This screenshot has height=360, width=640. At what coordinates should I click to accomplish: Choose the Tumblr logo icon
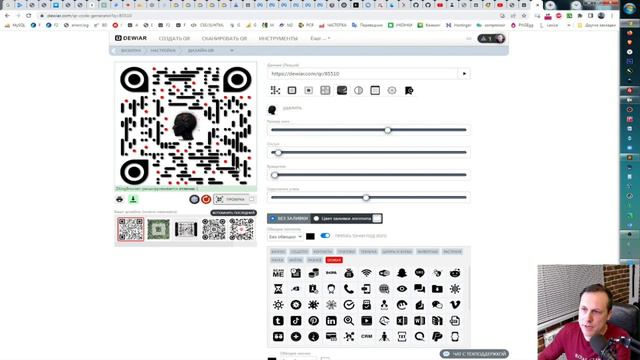click(x=278, y=321)
